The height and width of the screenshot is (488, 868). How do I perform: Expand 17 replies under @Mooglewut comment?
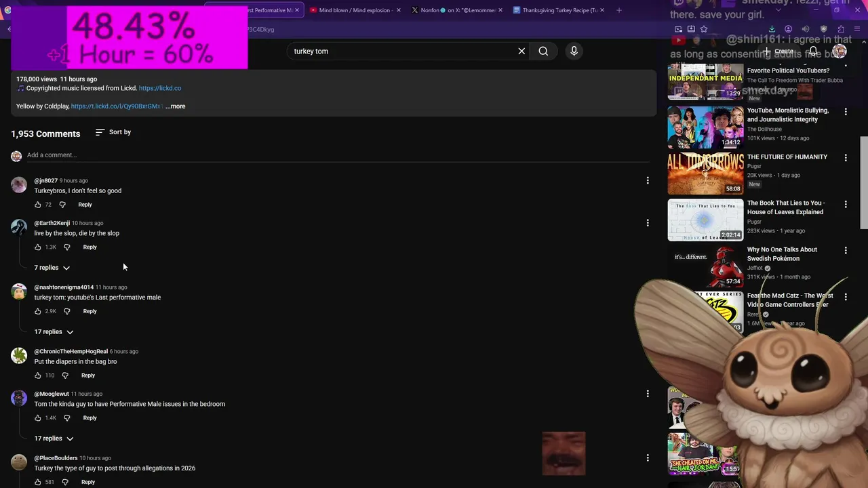(54, 439)
